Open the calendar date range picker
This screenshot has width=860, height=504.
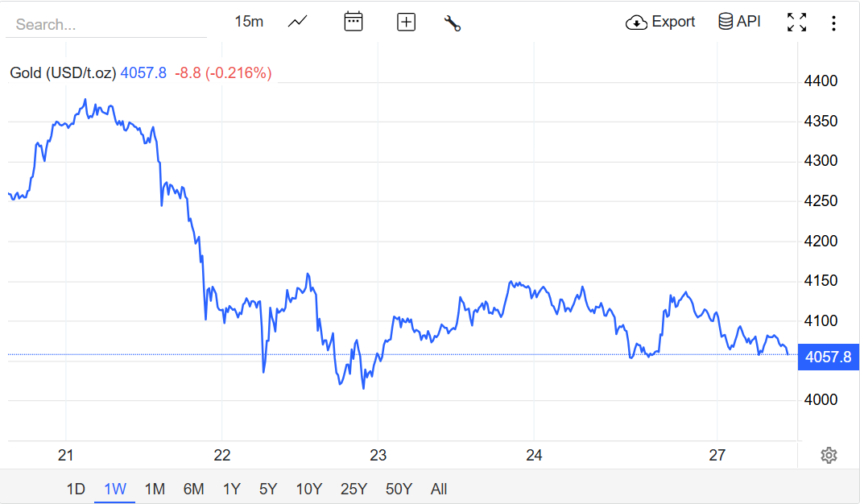353,22
